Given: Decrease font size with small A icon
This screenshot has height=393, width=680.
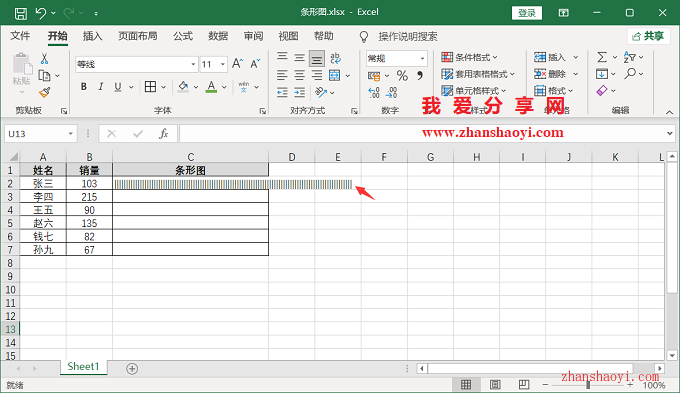Looking at the screenshot, I should pyautogui.click(x=255, y=64).
